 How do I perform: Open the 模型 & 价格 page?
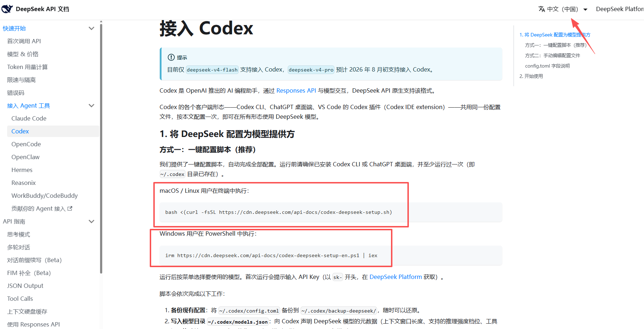point(23,54)
